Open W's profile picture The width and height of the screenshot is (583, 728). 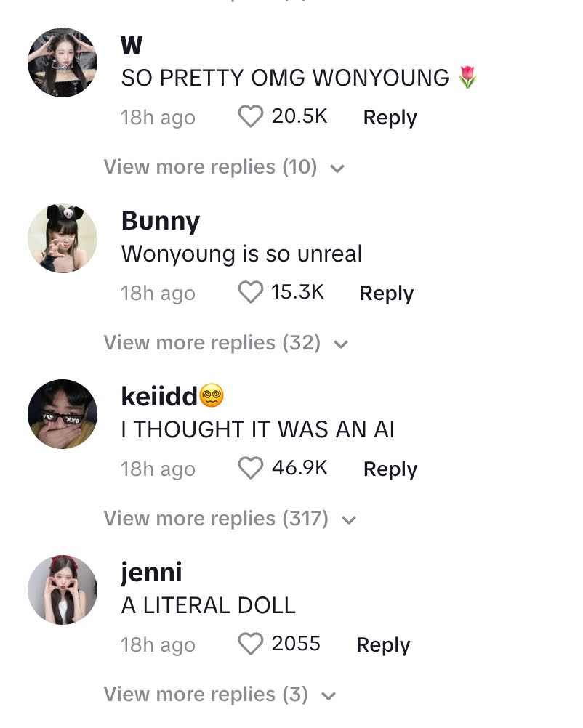pyautogui.click(x=63, y=62)
